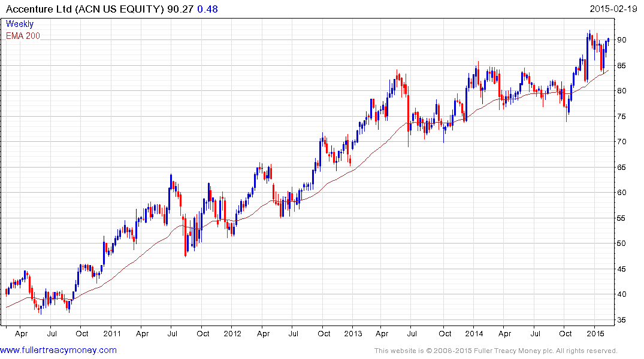Screen dimensions: 644x359
Task: Click the Weekly interval label
Action: coord(19,24)
